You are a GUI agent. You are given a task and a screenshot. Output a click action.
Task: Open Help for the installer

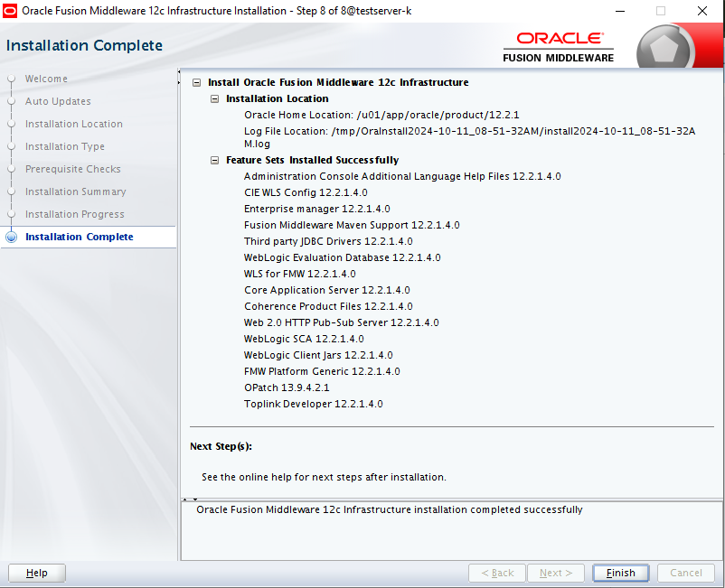37,573
